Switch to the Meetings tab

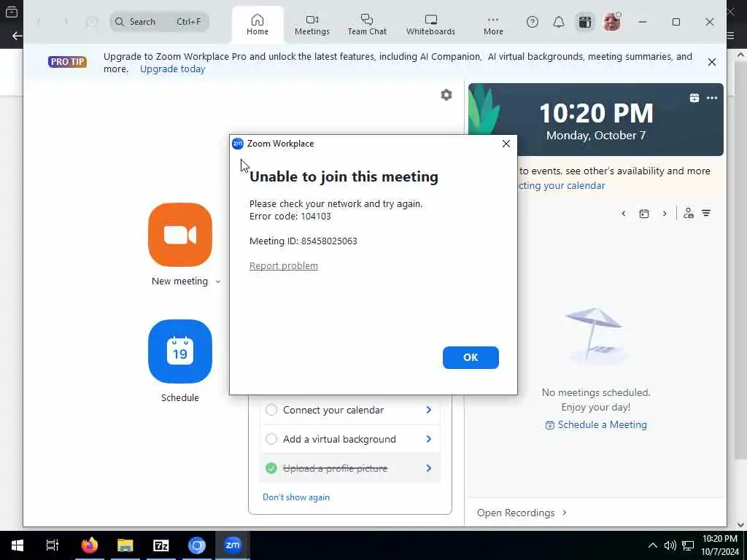click(312, 25)
